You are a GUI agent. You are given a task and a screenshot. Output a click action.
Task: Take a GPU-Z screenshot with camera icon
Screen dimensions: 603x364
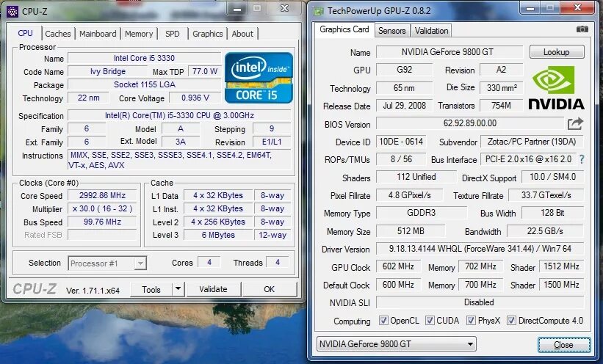click(x=582, y=29)
